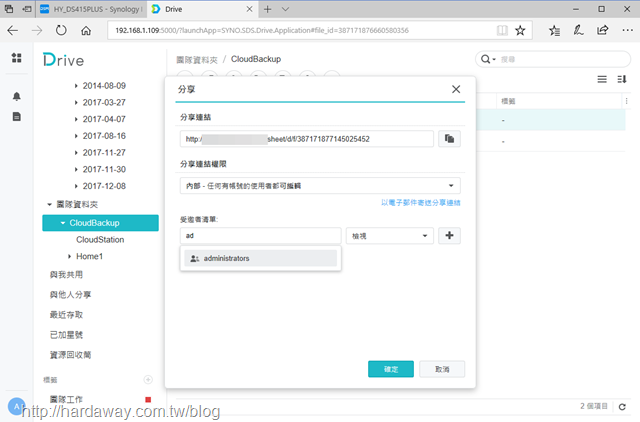This screenshot has width=640, height=422.
Task: Open a new browser tab
Action: [267, 9]
